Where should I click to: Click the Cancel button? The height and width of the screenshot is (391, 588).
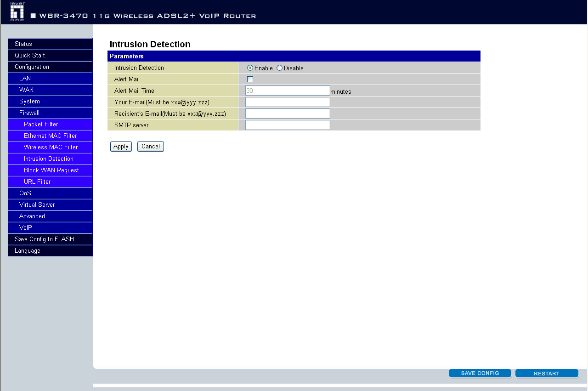(151, 147)
